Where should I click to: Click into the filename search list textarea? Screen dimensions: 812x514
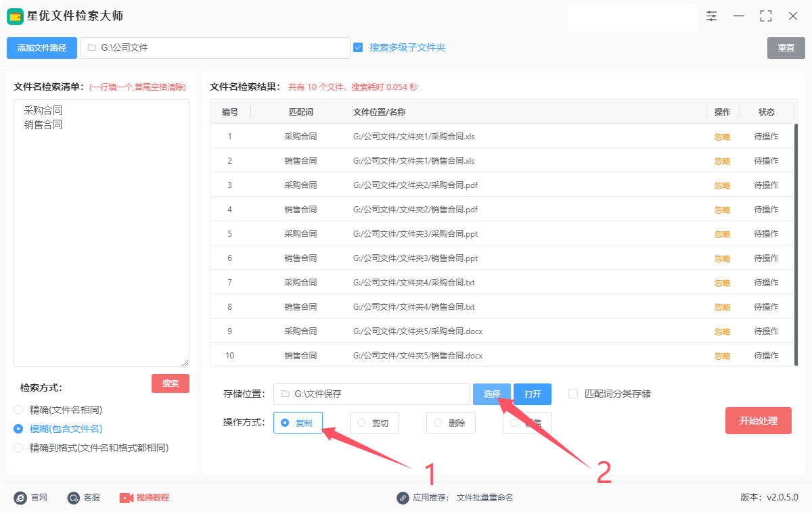[x=101, y=233]
